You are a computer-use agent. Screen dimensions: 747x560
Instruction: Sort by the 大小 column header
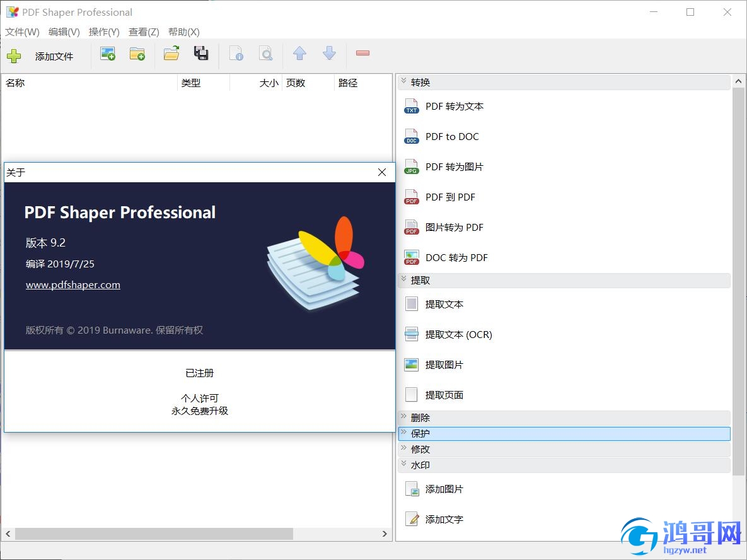coord(256,83)
